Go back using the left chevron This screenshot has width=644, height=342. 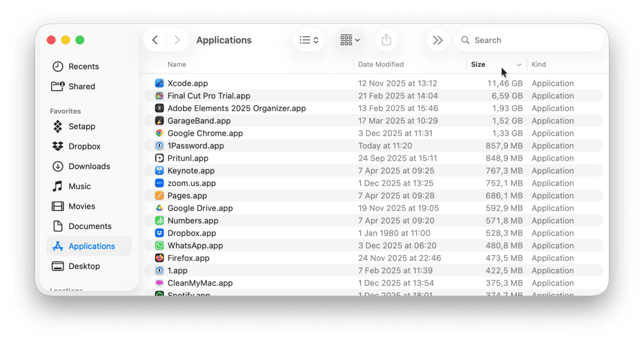(155, 40)
